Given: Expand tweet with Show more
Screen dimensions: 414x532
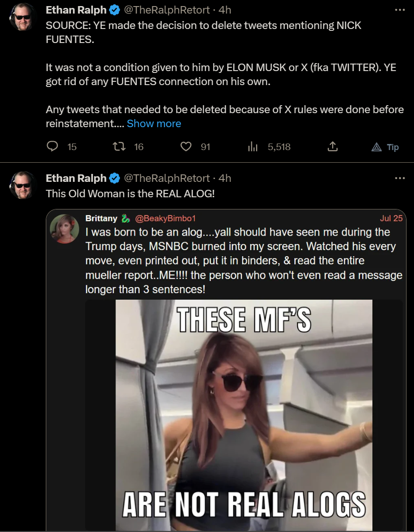Looking at the screenshot, I should click(x=154, y=123).
